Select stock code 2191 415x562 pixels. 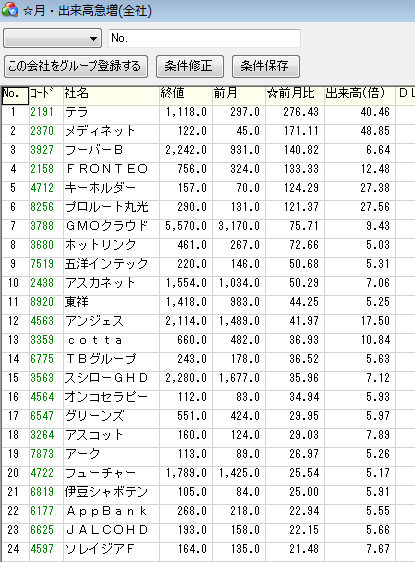click(x=42, y=112)
